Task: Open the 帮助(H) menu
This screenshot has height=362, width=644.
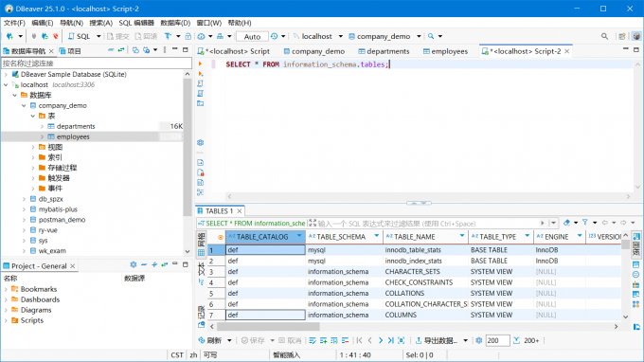Action: [240, 23]
